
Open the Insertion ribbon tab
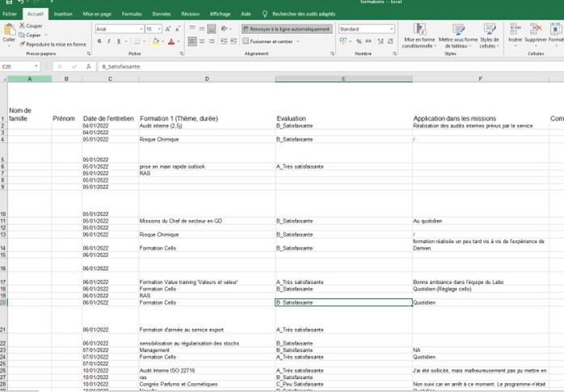click(63, 14)
